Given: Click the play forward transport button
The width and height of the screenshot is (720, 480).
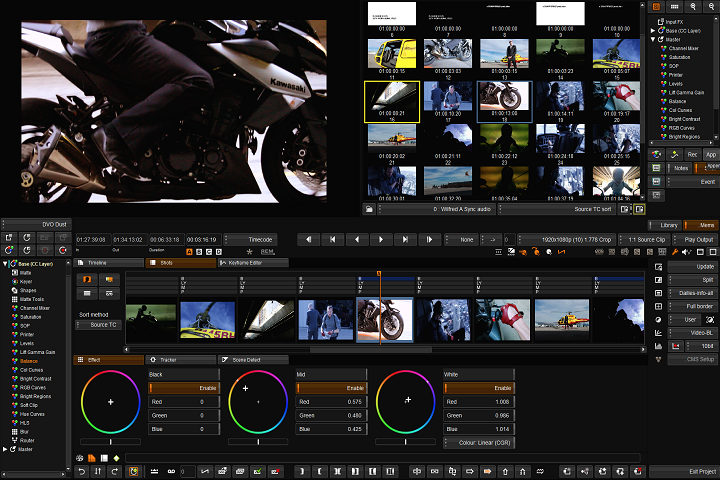Looking at the screenshot, I should coord(381,240).
